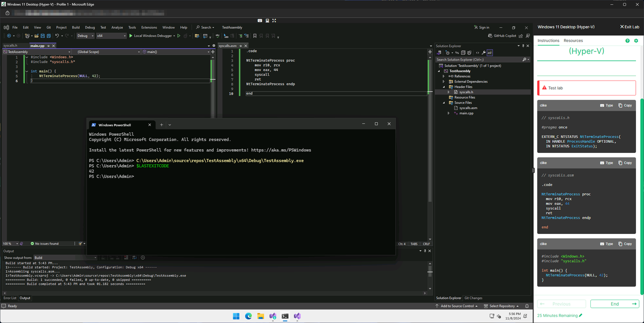Click green settings gear in lab panel
The height and width of the screenshot is (323, 644).
click(636, 41)
